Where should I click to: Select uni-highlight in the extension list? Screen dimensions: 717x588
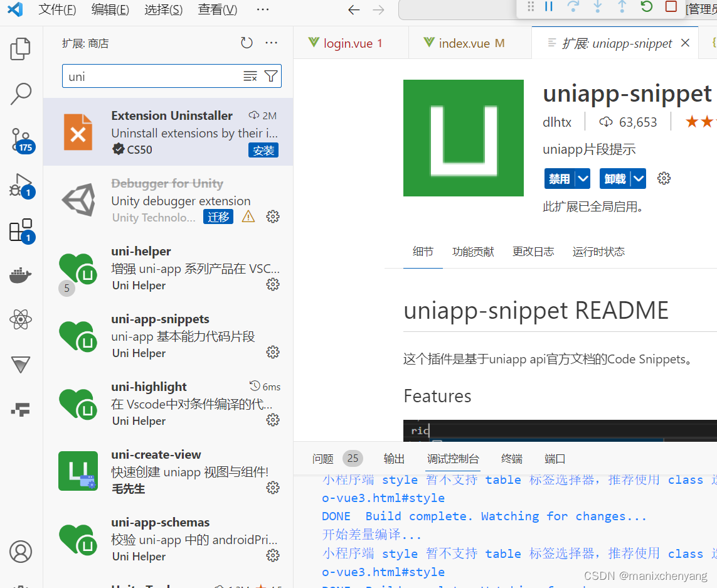point(168,404)
